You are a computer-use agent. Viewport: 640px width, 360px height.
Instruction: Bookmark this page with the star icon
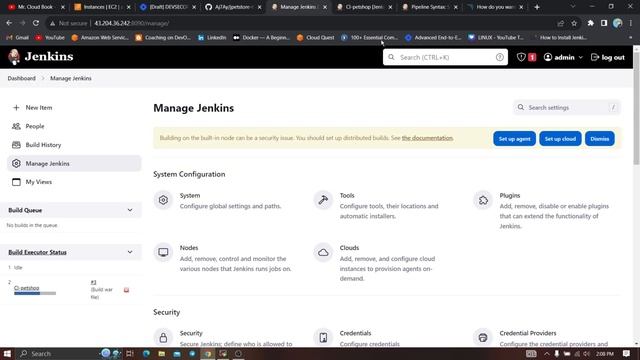(x=574, y=23)
